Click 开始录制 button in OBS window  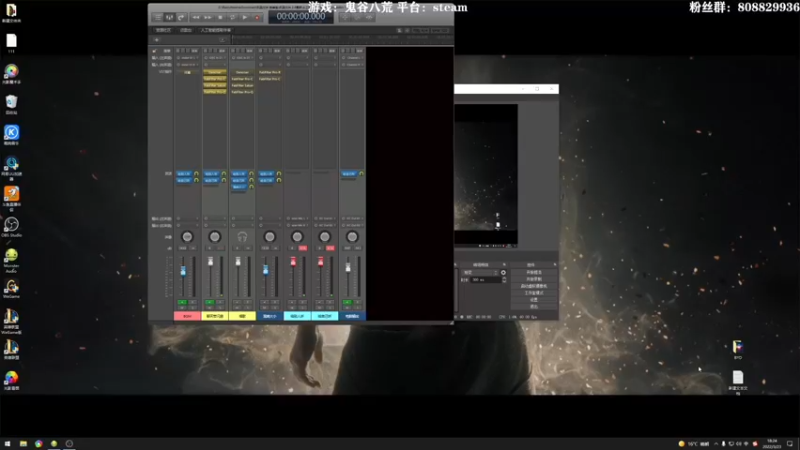(x=534, y=279)
